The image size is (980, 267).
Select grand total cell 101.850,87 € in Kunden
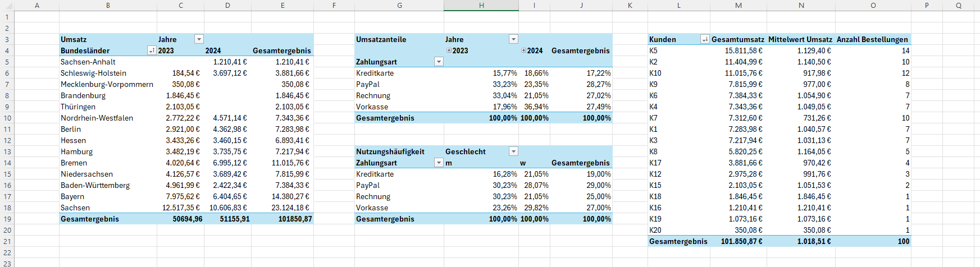pos(741,241)
